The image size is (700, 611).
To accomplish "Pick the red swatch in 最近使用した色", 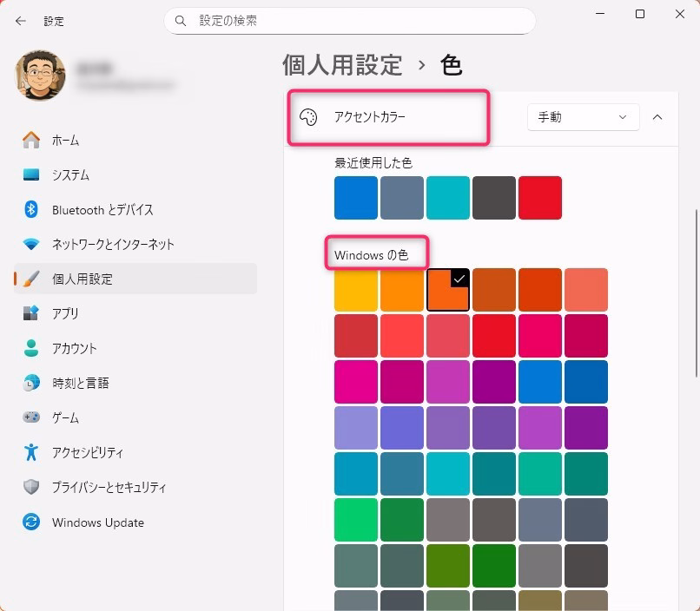I will click(x=540, y=198).
